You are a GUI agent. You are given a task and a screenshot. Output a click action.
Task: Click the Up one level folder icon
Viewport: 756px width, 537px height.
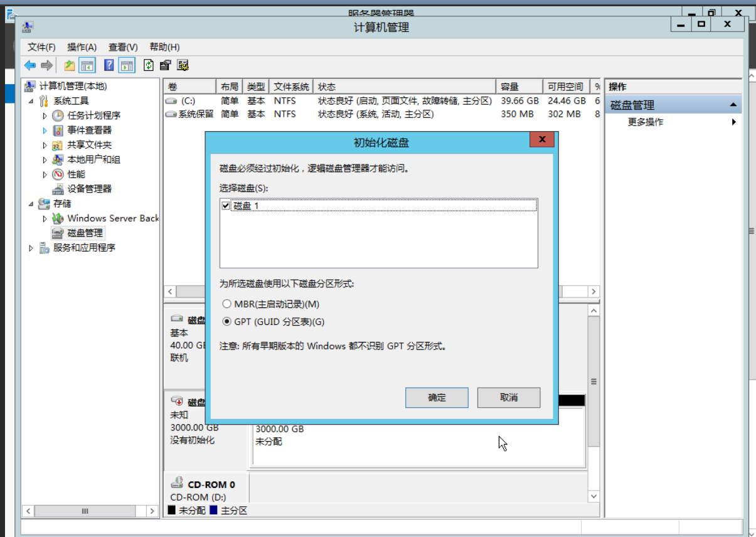70,65
